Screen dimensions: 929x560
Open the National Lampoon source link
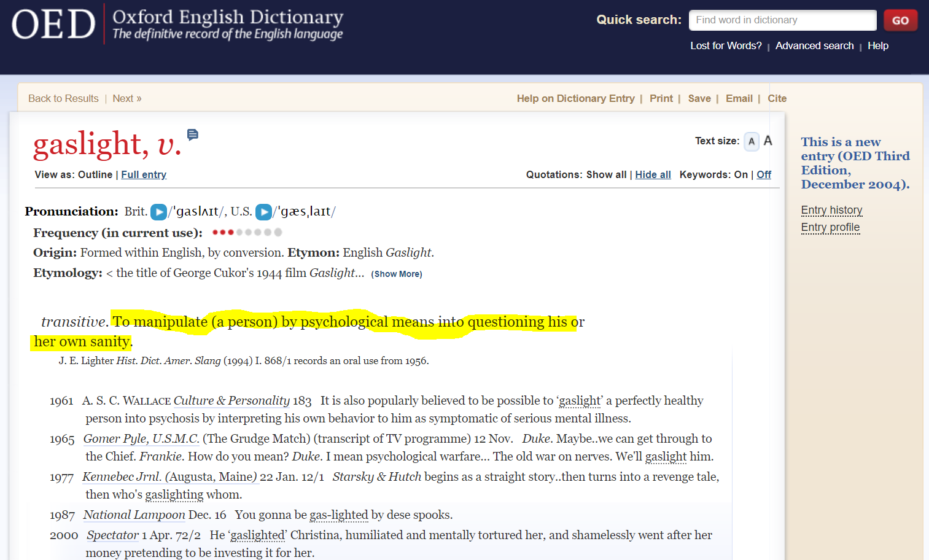[x=134, y=515]
